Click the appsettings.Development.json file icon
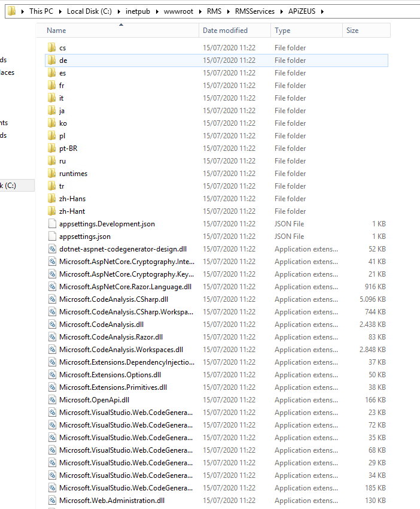Viewport: 420px width, 509px height. point(52,224)
